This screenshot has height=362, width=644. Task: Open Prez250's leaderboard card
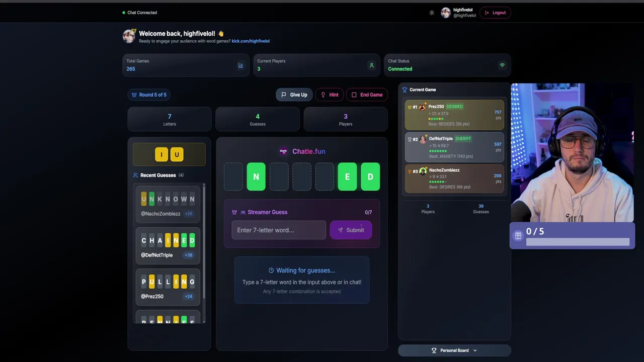point(454,115)
